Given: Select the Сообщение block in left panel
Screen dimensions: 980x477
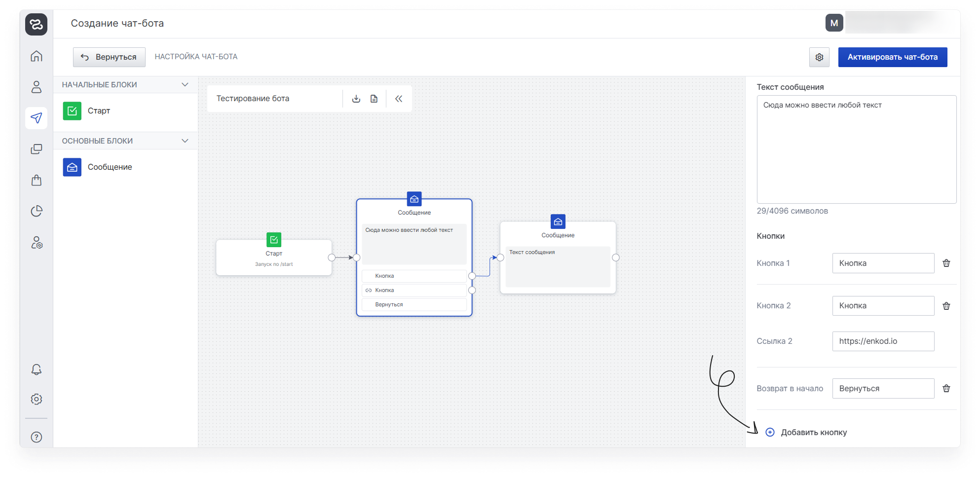Looking at the screenshot, I should (x=110, y=167).
